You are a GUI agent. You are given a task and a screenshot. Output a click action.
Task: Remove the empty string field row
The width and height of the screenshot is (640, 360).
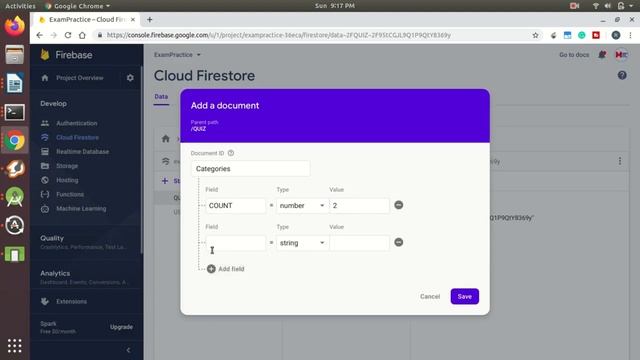(x=399, y=242)
